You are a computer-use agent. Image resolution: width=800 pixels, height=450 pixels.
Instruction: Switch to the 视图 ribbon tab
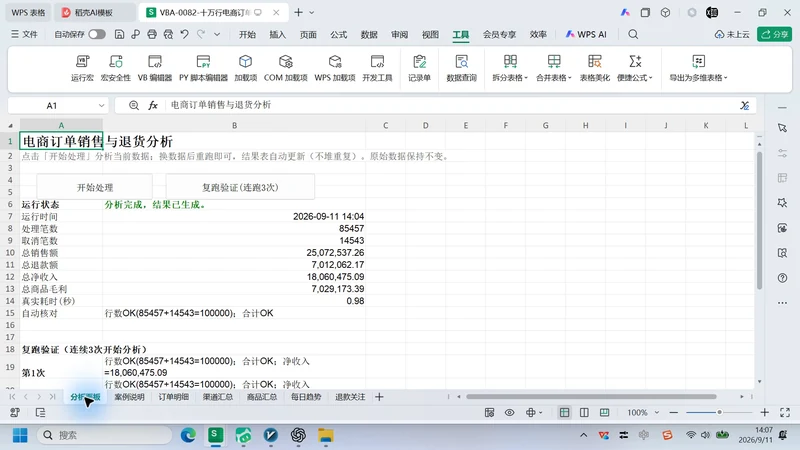point(430,34)
